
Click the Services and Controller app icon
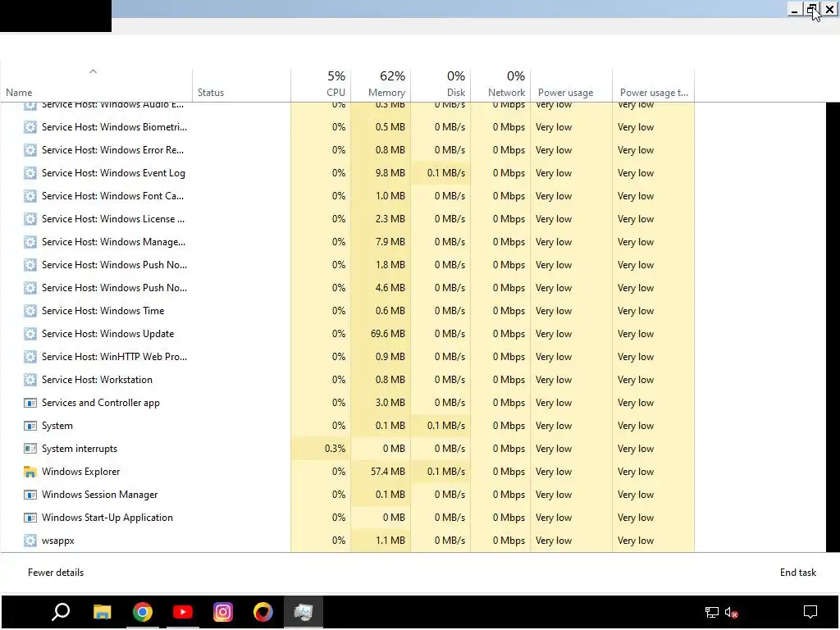30,403
